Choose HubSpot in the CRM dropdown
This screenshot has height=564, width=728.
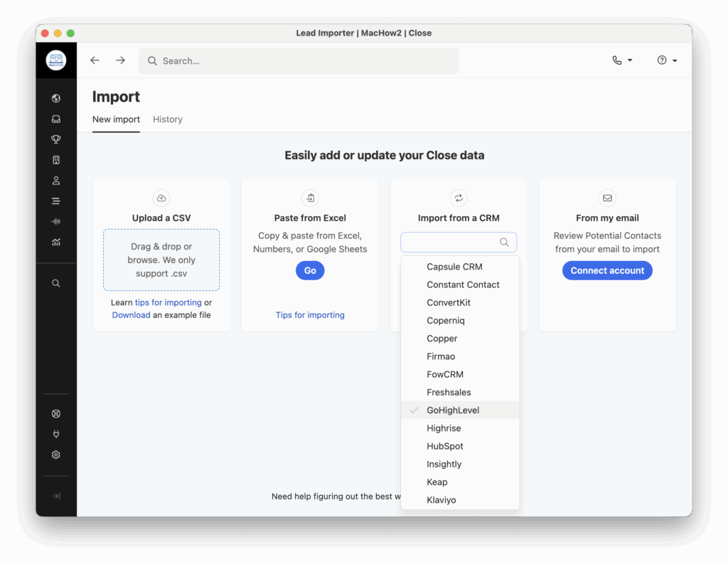tap(445, 446)
